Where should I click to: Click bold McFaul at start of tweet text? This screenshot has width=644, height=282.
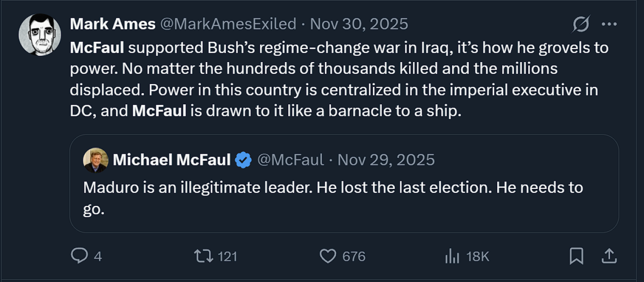[97, 47]
